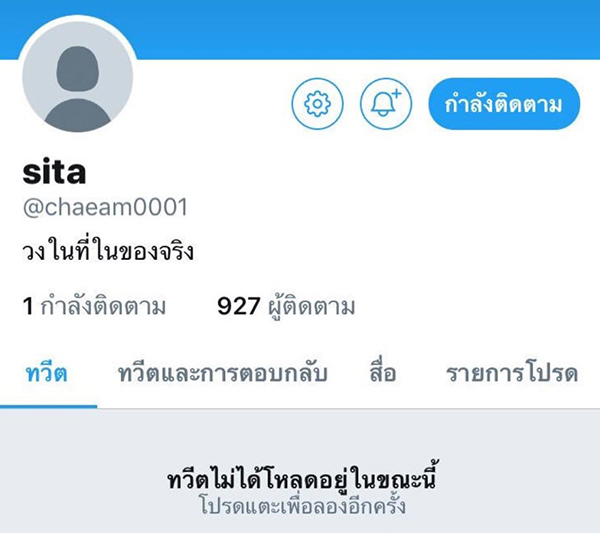View the 1 กำลังติดตาม following list
The width and height of the screenshot is (600, 533).
94,306
